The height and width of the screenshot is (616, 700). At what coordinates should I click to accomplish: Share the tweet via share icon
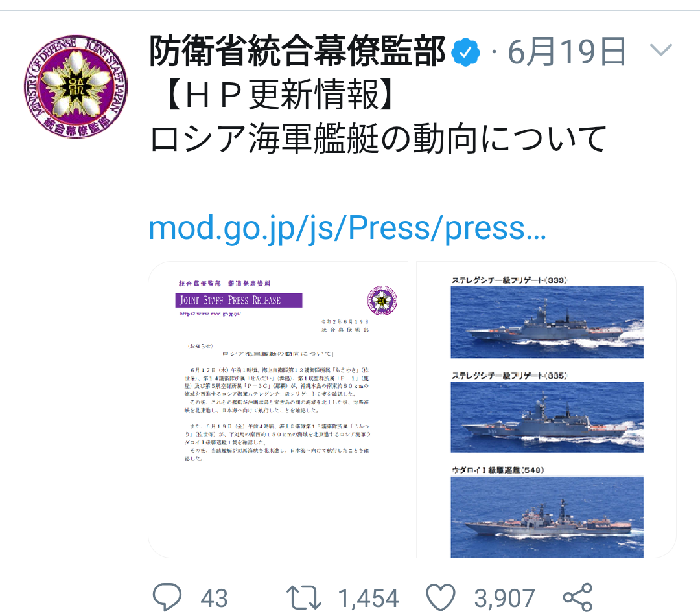coord(577,598)
